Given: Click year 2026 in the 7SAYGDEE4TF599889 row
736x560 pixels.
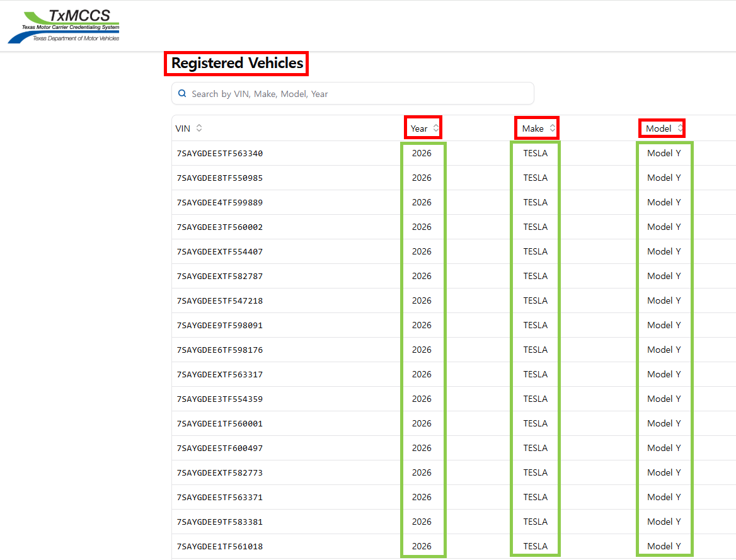Looking at the screenshot, I should (422, 202).
